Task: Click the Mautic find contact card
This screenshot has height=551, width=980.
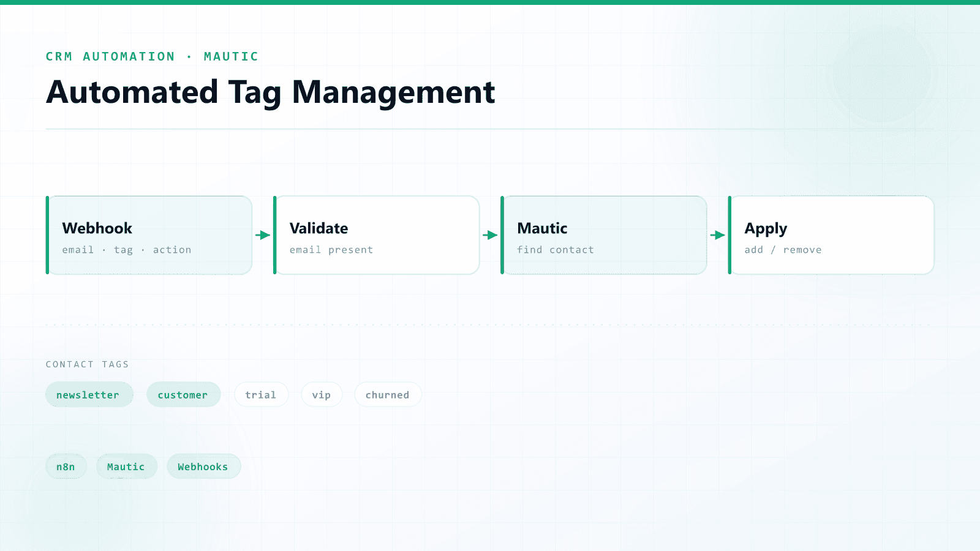Action: pyautogui.click(x=603, y=235)
